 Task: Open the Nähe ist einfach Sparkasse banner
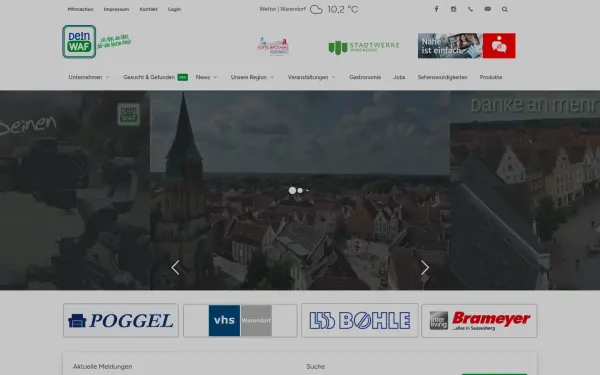pyautogui.click(x=466, y=46)
